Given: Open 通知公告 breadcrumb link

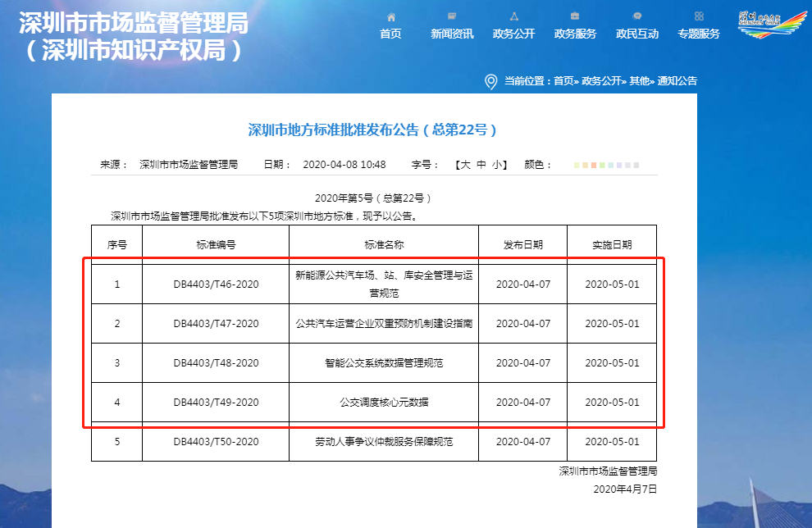Looking at the screenshot, I should 677,81.
